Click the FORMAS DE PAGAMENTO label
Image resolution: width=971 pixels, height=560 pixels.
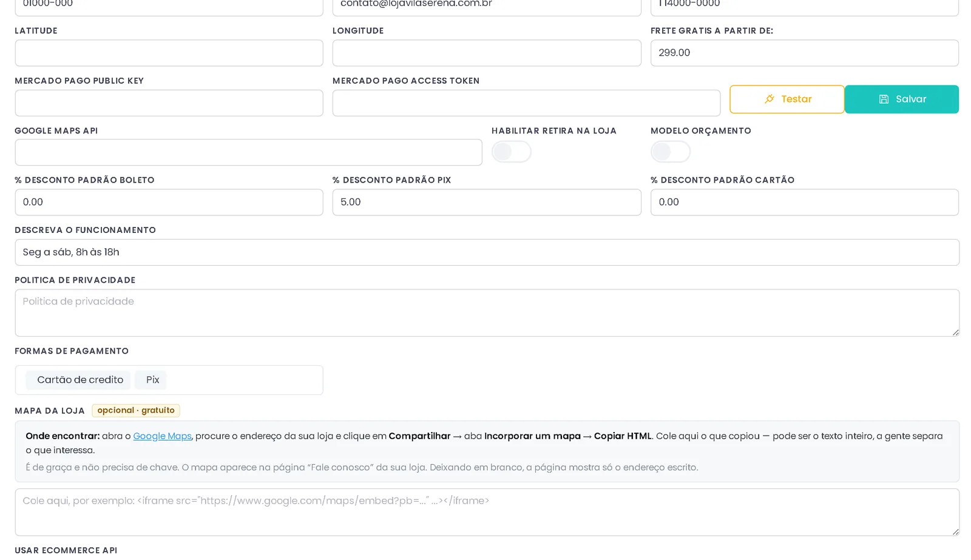[x=72, y=351]
